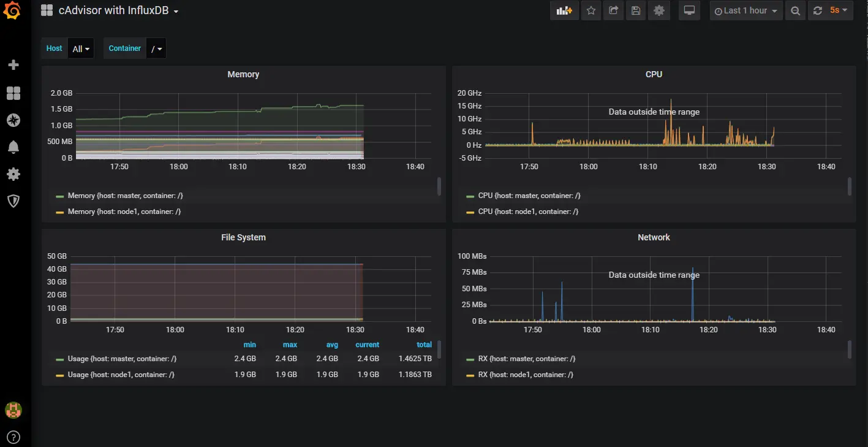This screenshot has width=868, height=447.
Task: Click the File System legend scrollbar
Action: [x=439, y=350]
